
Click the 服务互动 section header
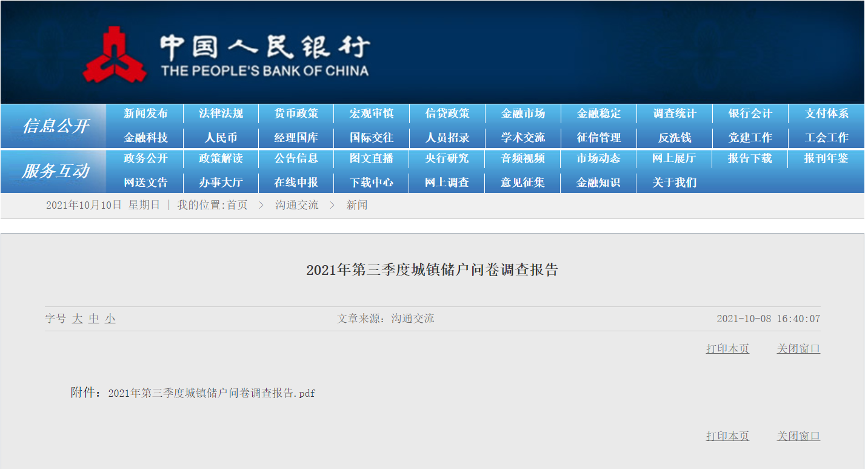[x=56, y=171]
